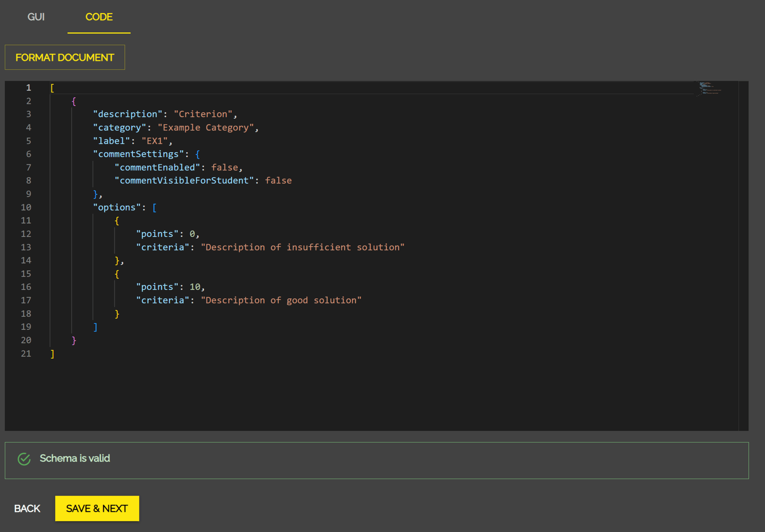Click the "EX1" label value
This screenshot has width=765, height=532.
pos(154,141)
